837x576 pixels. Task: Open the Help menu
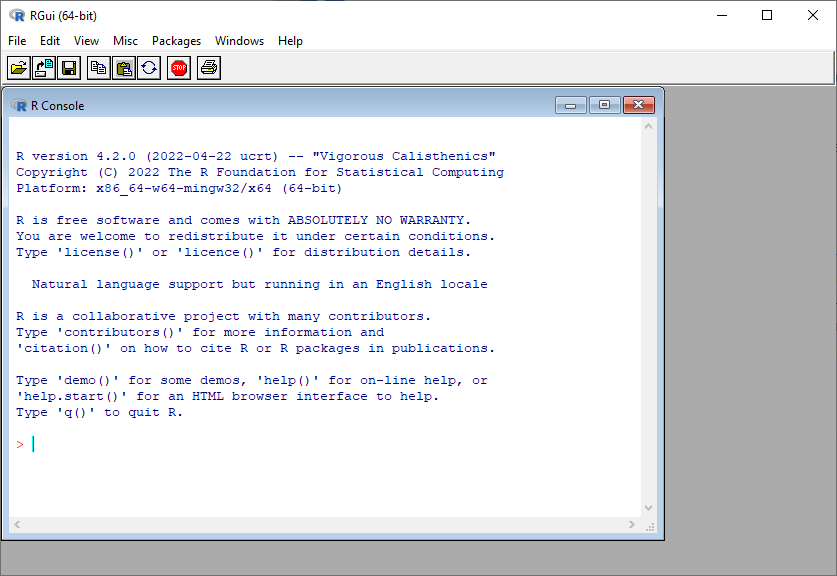[x=290, y=41]
